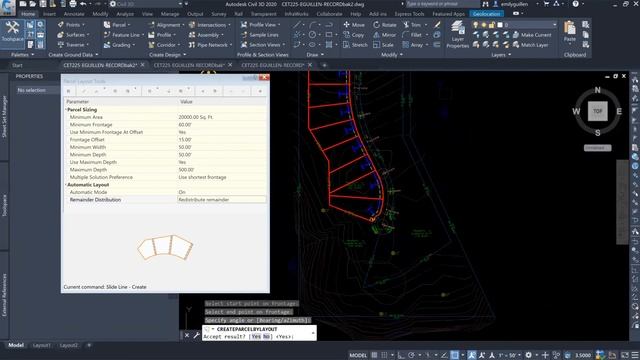
Task: Click the Sample Lines tool icon
Action: [244, 35]
